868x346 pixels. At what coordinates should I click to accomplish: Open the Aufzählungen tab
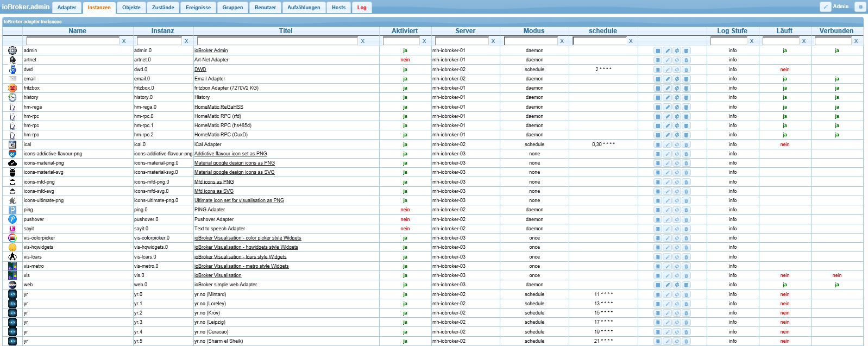pyautogui.click(x=304, y=8)
